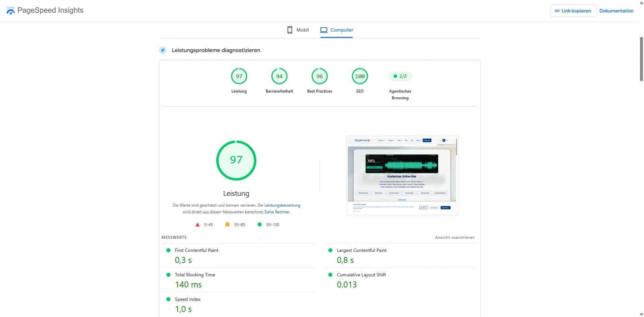This screenshot has width=644, height=317.
Task: Click the Speed Index label
Action: point(187,299)
